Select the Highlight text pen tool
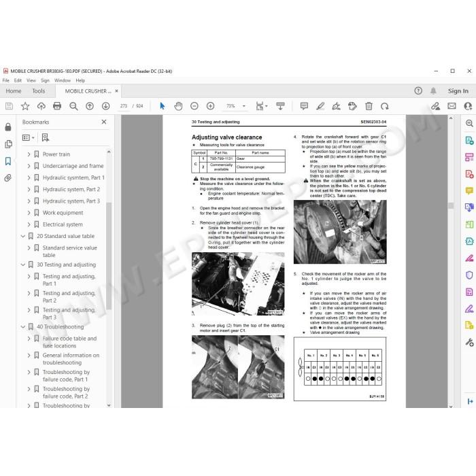Screen dimensions: 476x476 pos(320,106)
